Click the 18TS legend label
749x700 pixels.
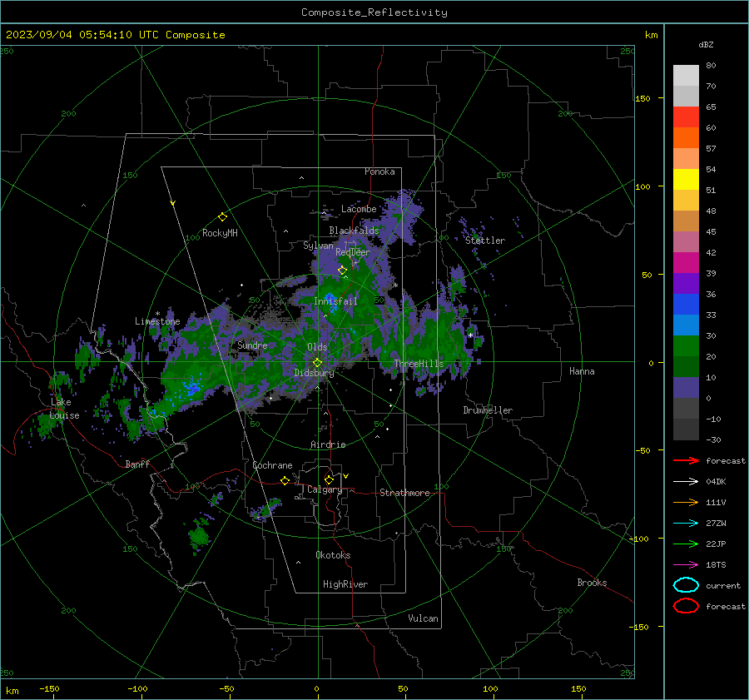click(716, 565)
